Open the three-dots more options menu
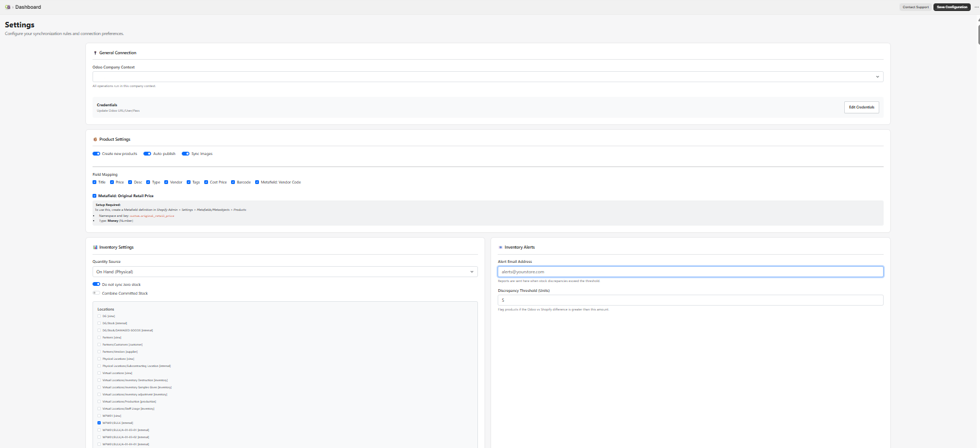Screen dimensions: 980x448 [976, 7]
